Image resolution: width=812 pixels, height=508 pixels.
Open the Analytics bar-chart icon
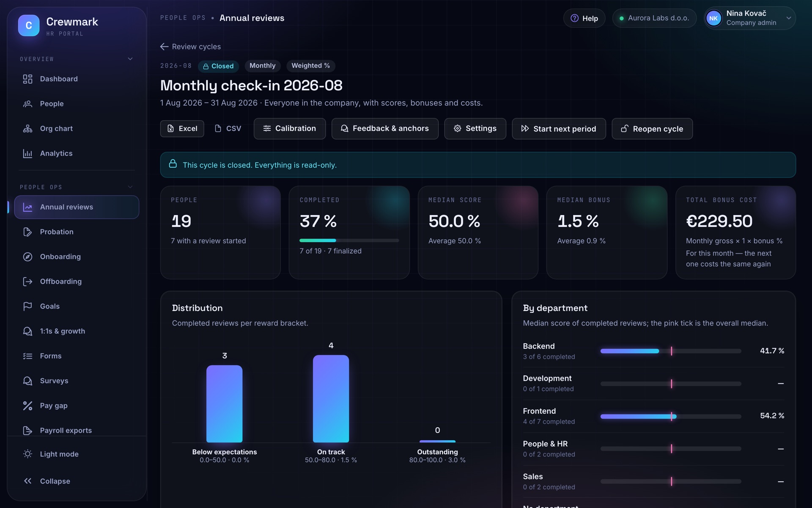(27, 154)
